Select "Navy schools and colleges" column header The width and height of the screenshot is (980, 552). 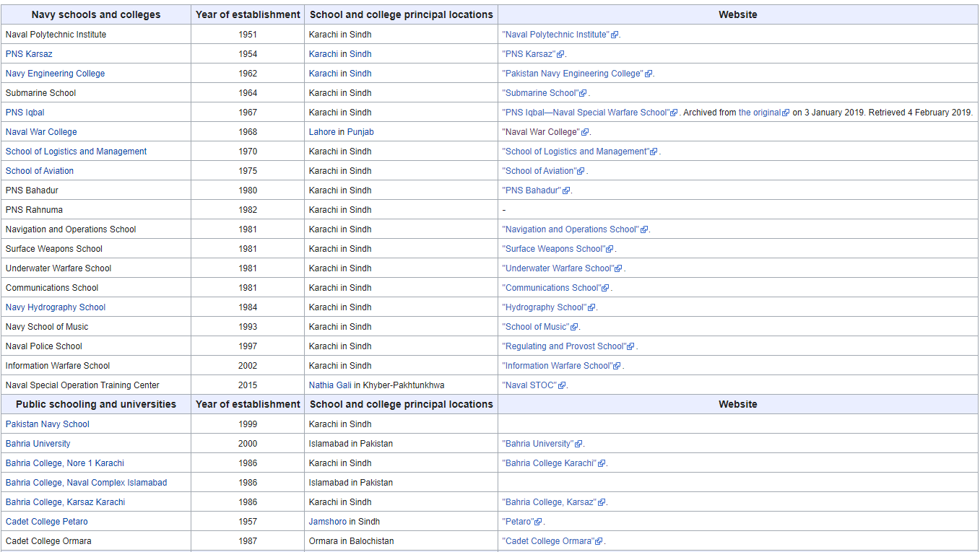[96, 14]
